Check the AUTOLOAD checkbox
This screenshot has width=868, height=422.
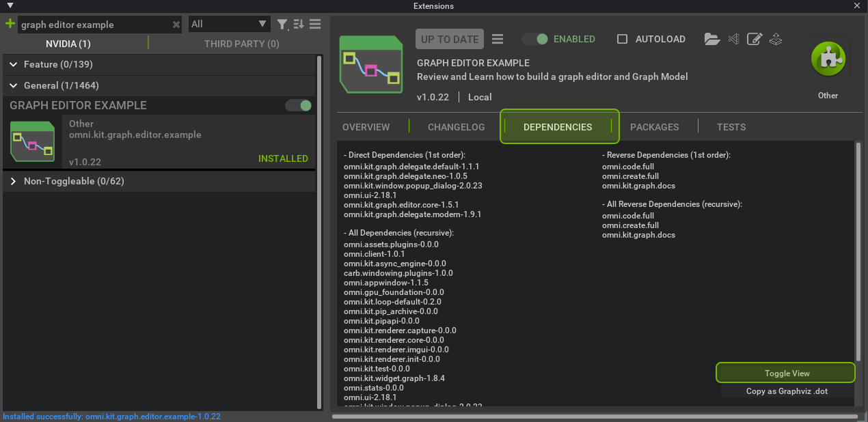622,39
